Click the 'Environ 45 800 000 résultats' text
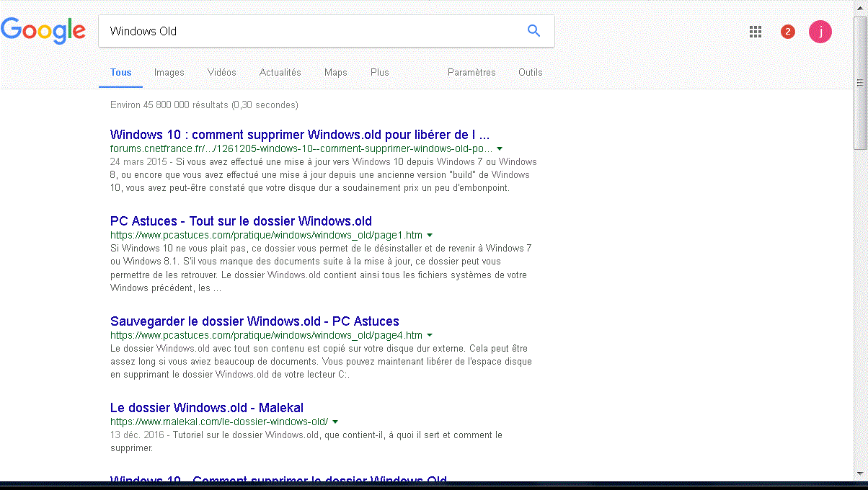 coord(204,105)
